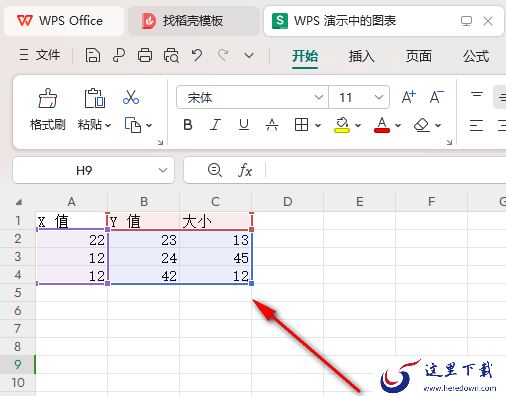Apply the yellow fill color
The height and width of the screenshot is (396, 506).
pos(342,125)
